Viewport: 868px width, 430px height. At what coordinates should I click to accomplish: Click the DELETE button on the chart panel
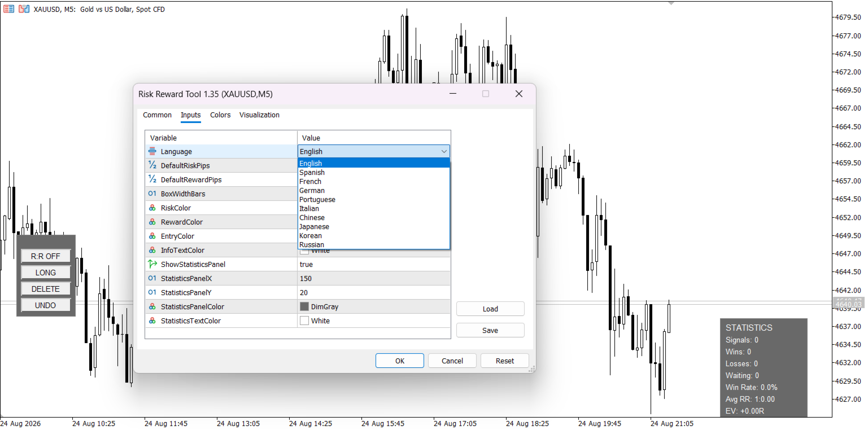[46, 289]
